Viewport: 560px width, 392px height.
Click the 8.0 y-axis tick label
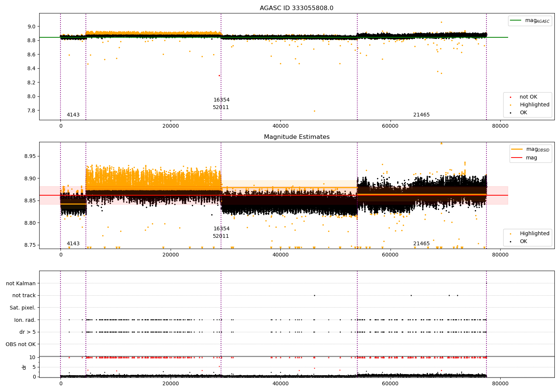31,96
